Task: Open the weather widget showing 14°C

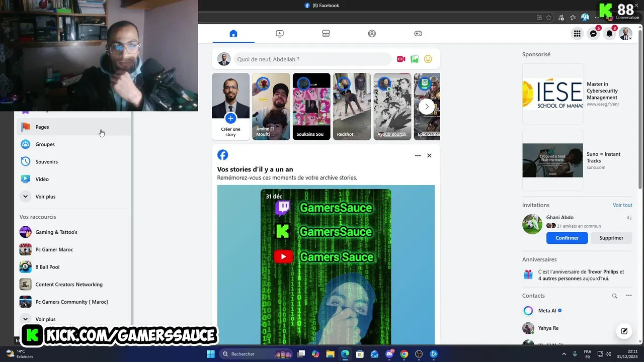Action: tap(19, 354)
